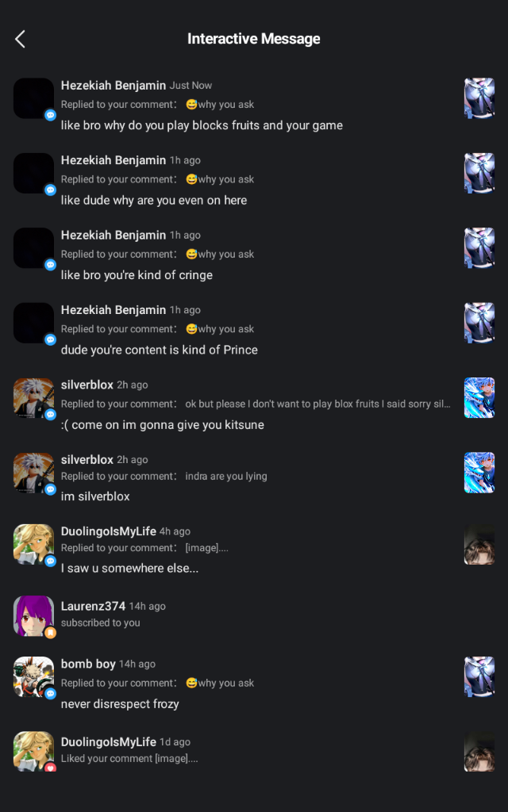
Task: Open reply 'like dude why are you even on here'
Action: tap(154, 201)
